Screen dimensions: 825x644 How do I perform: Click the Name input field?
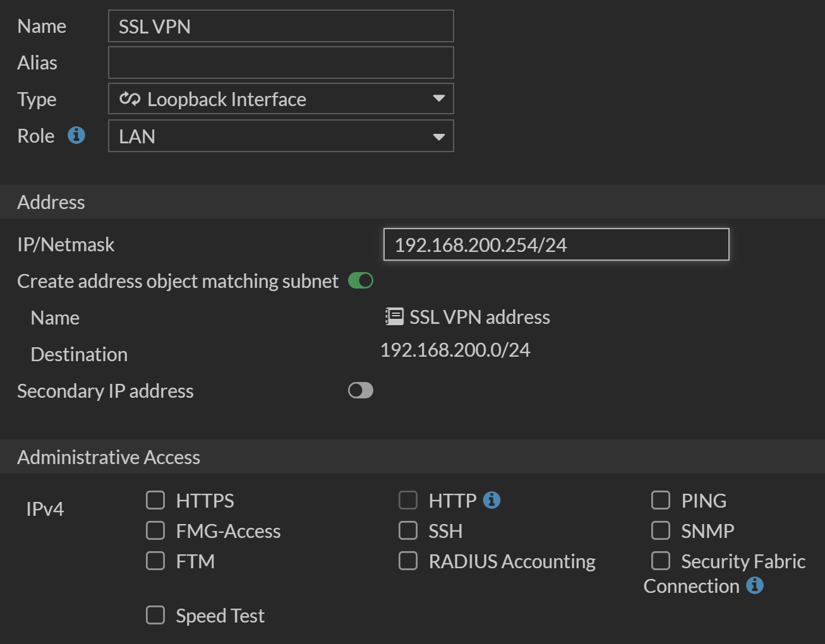280,26
